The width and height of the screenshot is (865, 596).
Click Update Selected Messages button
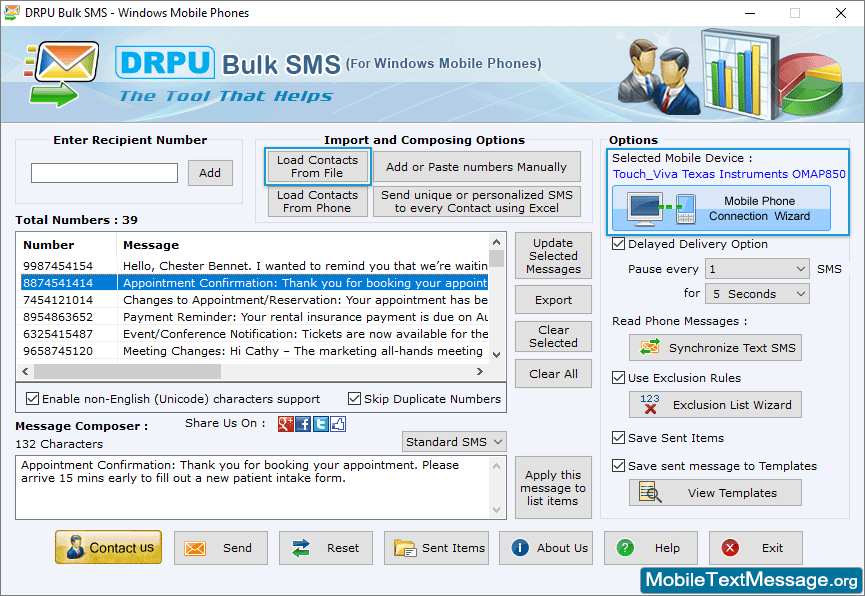pos(553,256)
